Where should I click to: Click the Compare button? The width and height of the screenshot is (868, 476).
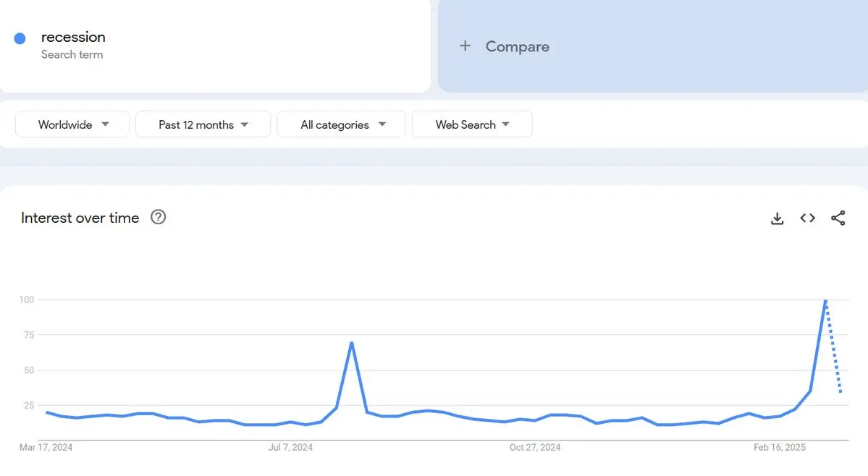[x=517, y=46]
